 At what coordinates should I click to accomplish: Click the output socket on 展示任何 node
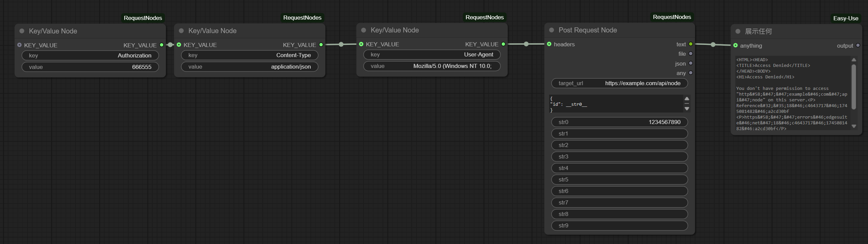coord(858,45)
